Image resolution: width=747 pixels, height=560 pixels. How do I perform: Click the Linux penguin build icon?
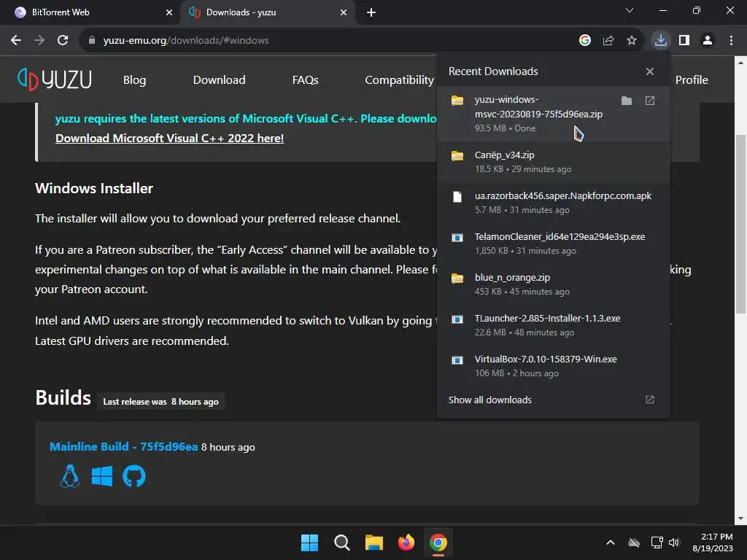click(69, 475)
